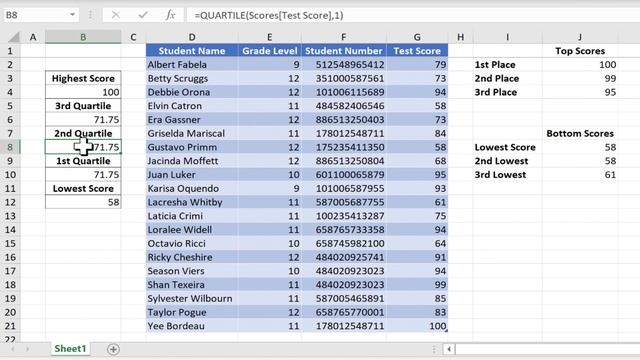Select the 3rd Place value 95
Image resolution: width=640 pixels, height=360 pixels.
click(580, 92)
